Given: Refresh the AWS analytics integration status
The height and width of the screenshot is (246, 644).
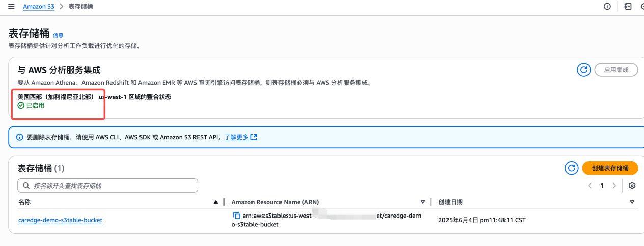Looking at the screenshot, I should tap(583, 70).
